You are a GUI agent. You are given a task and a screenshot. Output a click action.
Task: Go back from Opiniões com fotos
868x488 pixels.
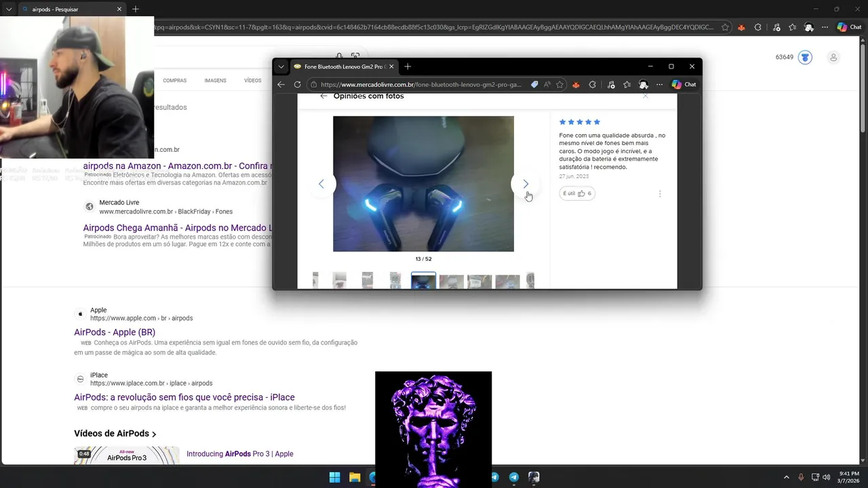[x=323, y=96]
